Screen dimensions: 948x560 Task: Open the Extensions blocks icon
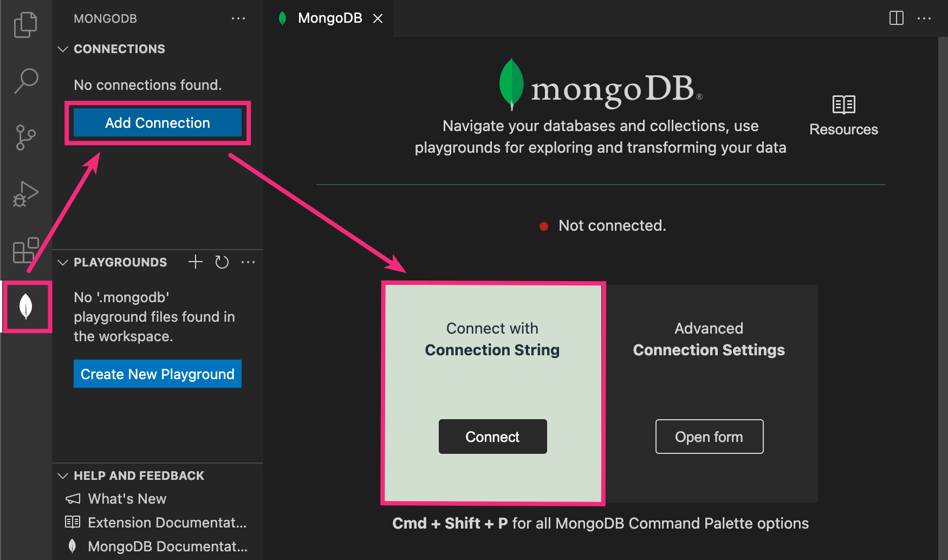pos(25,250)
